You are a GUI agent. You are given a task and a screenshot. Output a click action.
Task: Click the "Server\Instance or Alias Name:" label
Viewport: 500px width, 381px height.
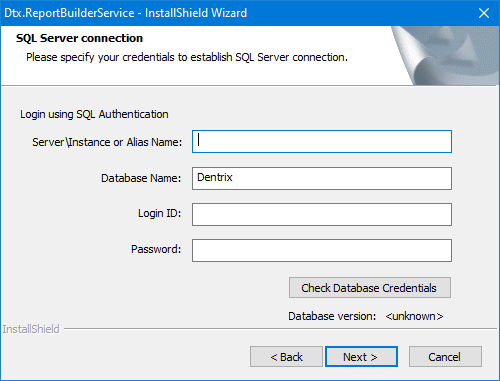107,142
